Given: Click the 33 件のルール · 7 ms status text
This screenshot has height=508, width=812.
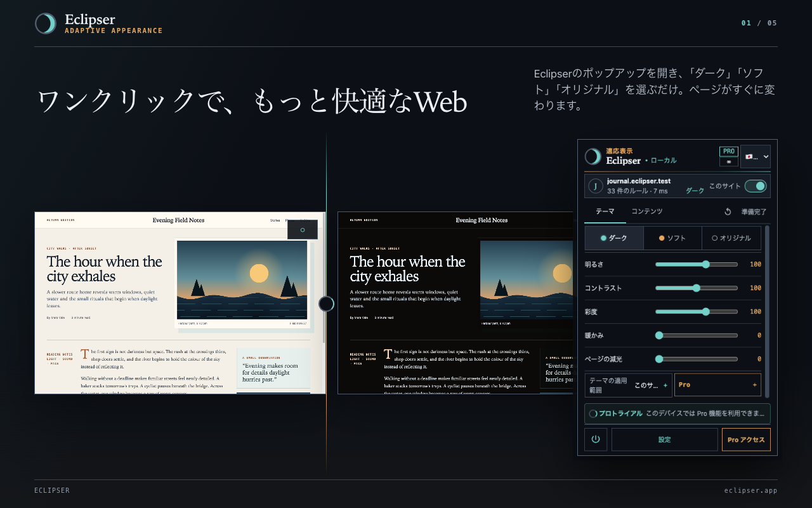Looking at the screenshot, I should [636, 191].
